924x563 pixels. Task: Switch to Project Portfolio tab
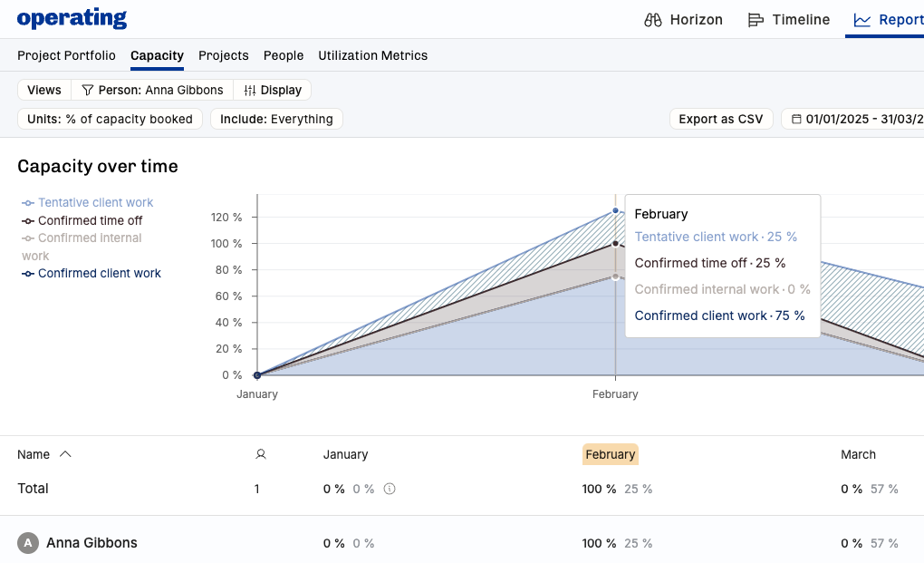point(66,55)
